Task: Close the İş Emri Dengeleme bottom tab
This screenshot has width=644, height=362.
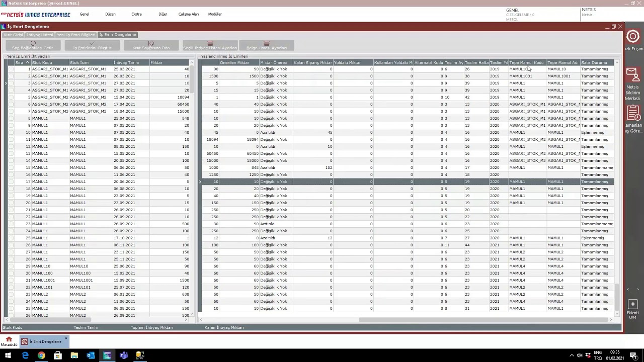Action: 66,338
